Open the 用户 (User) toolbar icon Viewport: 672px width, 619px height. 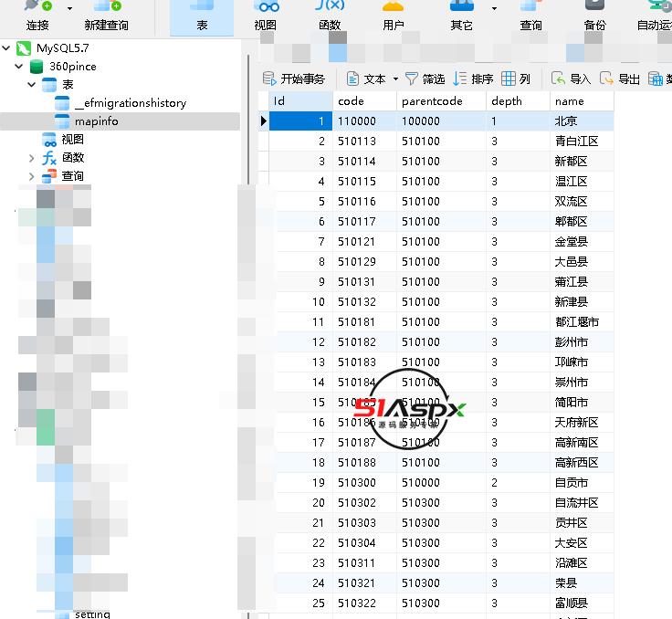point(394,16)
